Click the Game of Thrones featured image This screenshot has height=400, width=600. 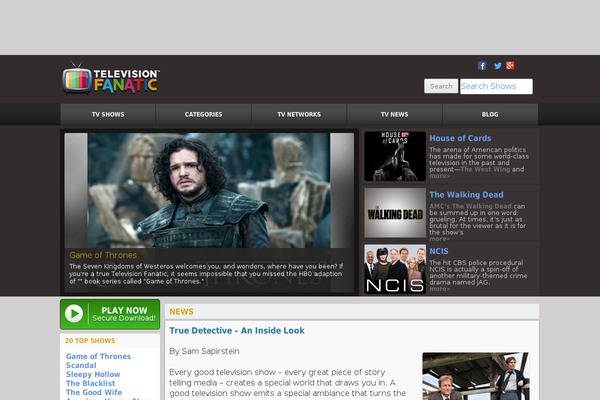tap(209, 190)
